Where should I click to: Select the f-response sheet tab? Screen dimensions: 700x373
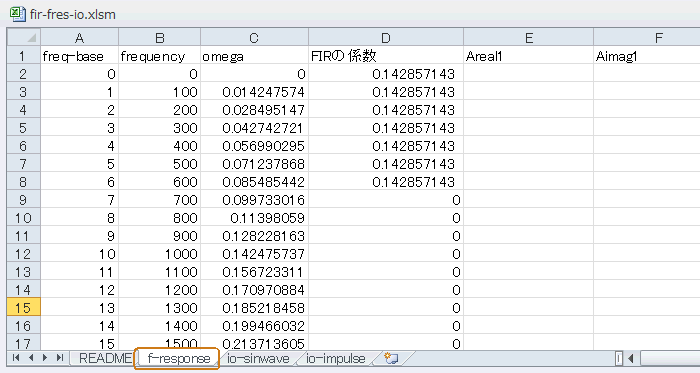(x=178, y=358)
